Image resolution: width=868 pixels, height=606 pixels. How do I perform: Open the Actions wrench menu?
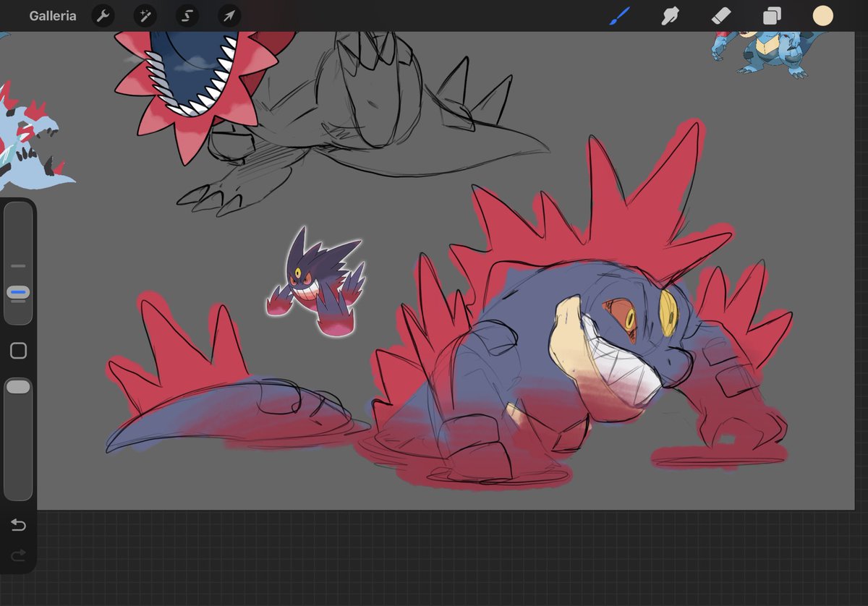(x=103, y=16)
